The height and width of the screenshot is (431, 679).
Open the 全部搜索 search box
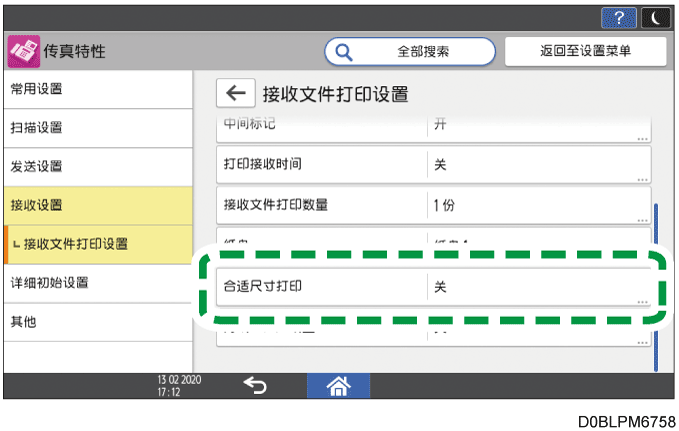410,52
